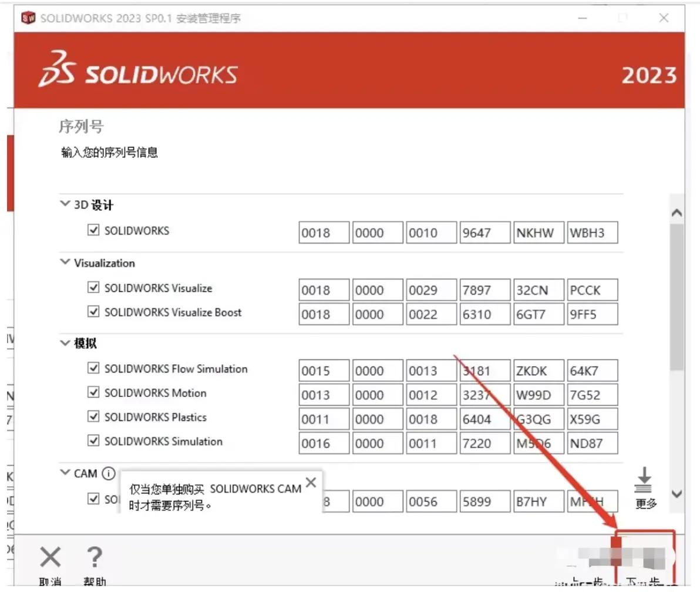This screenshot has height=599, width=700.
Task: Close the installation manager window
Action: pyautogui.click(x=664, y=18)
